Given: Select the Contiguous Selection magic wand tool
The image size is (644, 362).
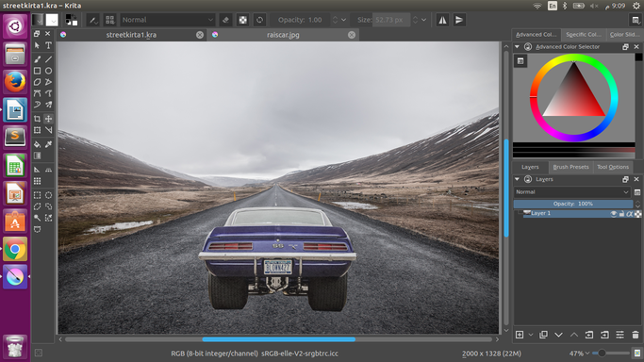Looking at the screenshot, I should 37,218.
